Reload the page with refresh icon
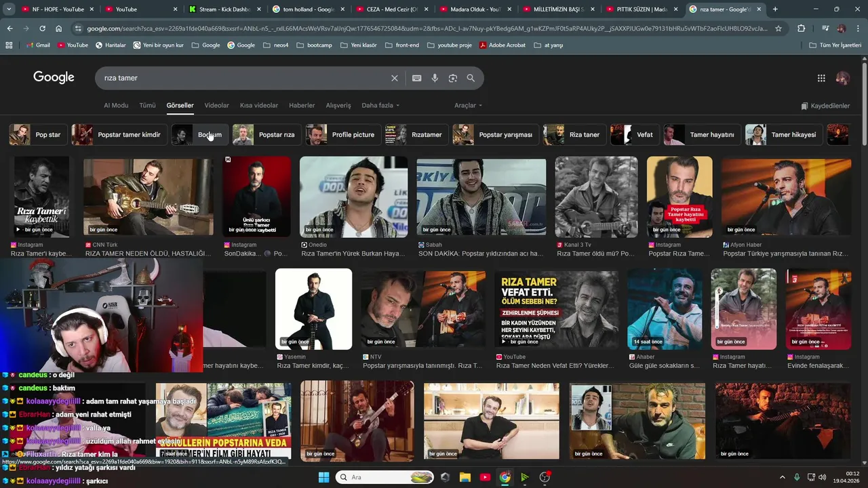 42,28
